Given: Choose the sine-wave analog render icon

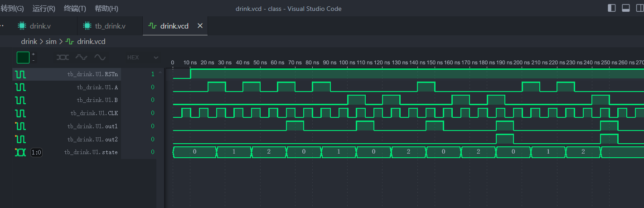Looking at the screenshot, I should click(x=100, y=58).
